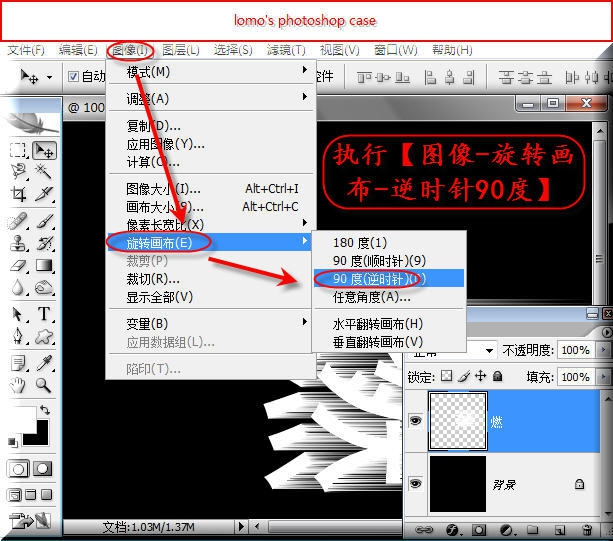Choose 180 度(1) rotation
613x541 pixels.
(x=389, y=242)
